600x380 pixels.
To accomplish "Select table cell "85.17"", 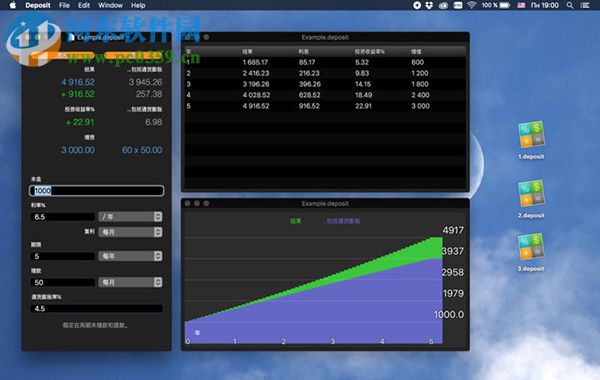I will pyautogui.click(x=307, y=62).
